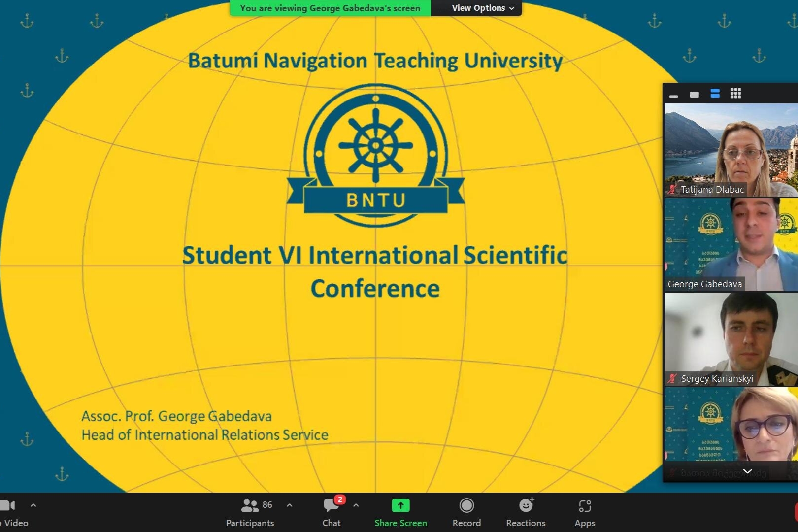Click the green screen-sharing notification banner
This screenshot has width=798, height=532.
coord(330,8)
